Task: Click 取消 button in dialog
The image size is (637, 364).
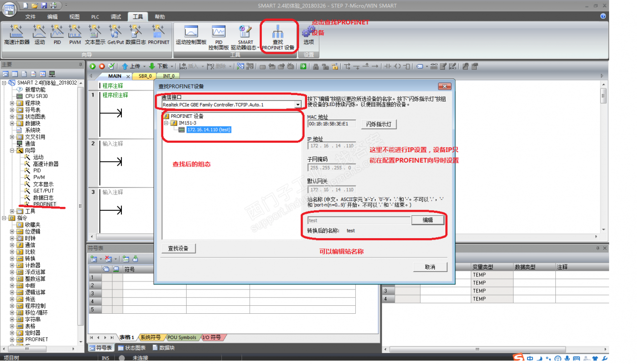Action: (x=430, y=267)
